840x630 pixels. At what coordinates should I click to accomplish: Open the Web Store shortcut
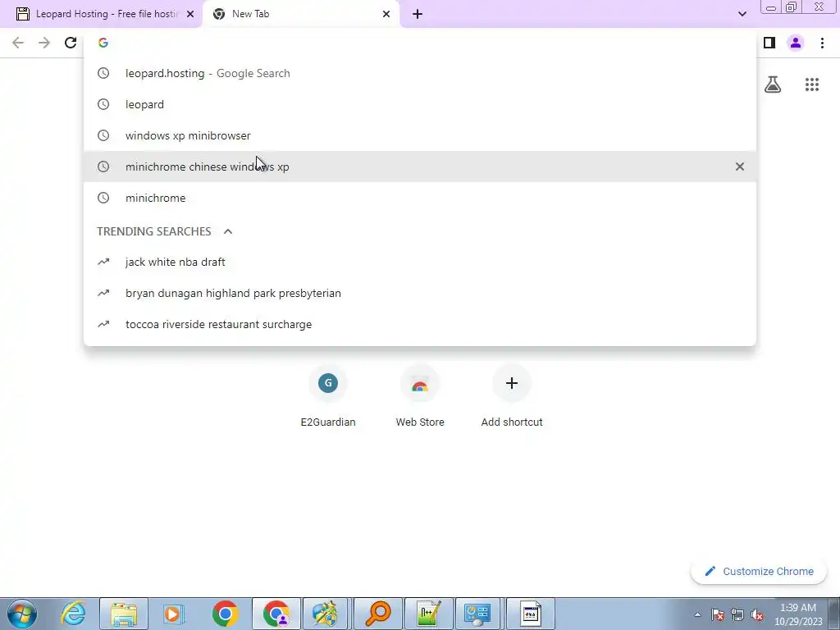[420, 396]
